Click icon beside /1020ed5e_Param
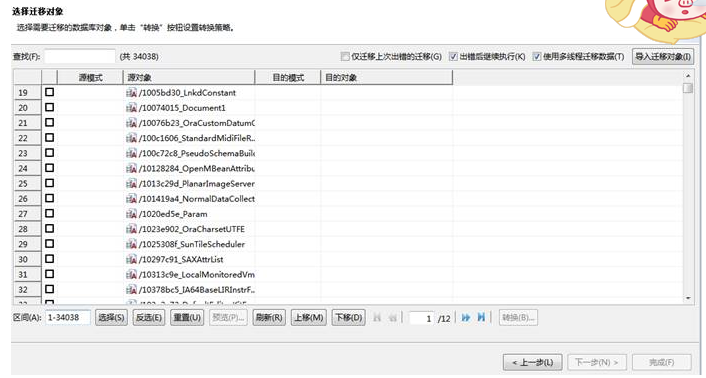 (131, 214)
